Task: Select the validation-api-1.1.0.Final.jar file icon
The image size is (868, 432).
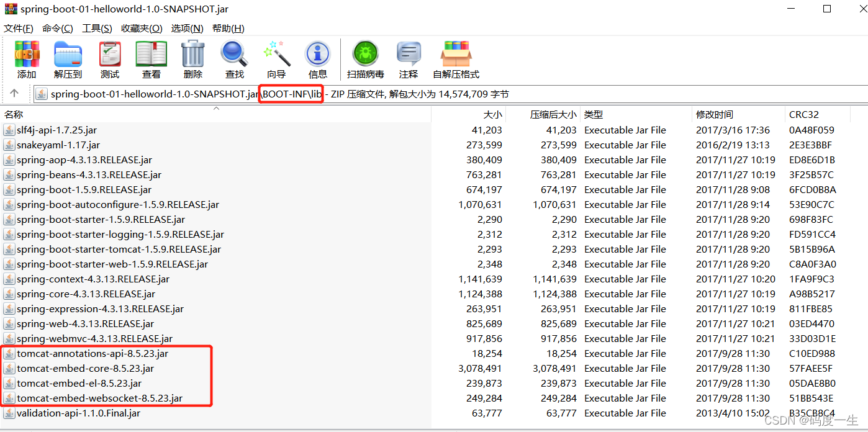Action: click(9, 413)
